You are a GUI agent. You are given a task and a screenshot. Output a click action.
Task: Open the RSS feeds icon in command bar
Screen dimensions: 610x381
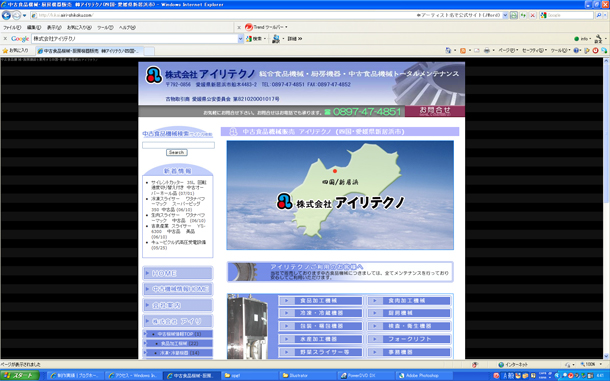pos(463,51)
